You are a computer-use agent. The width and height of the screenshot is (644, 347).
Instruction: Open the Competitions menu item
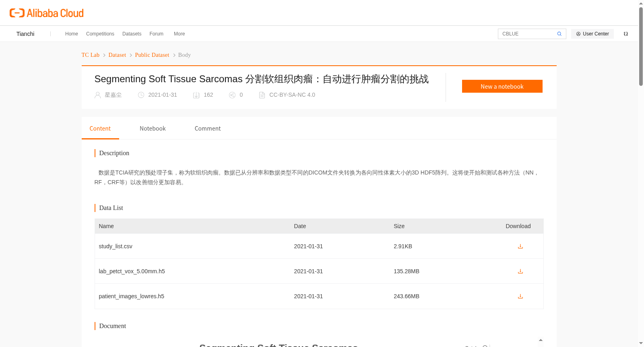coord(100,34)
